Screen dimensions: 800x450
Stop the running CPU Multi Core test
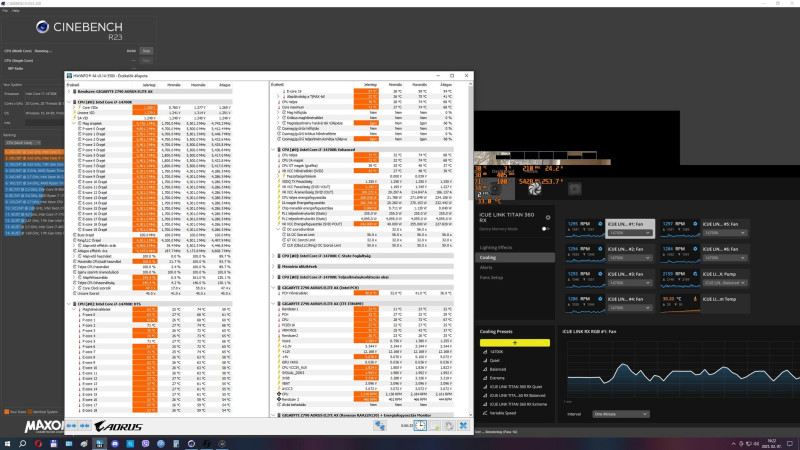tap(146, 51)
